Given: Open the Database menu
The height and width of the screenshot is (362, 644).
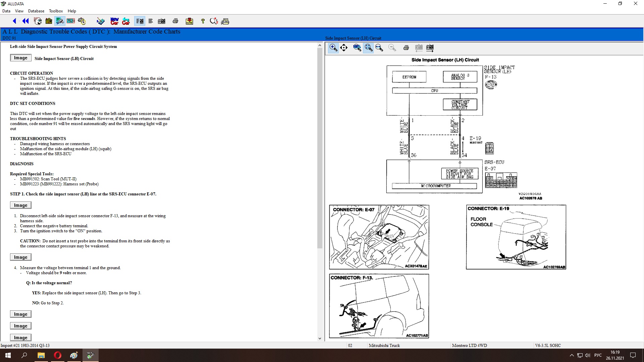Looking at the screenshot, I should point(36,11).
